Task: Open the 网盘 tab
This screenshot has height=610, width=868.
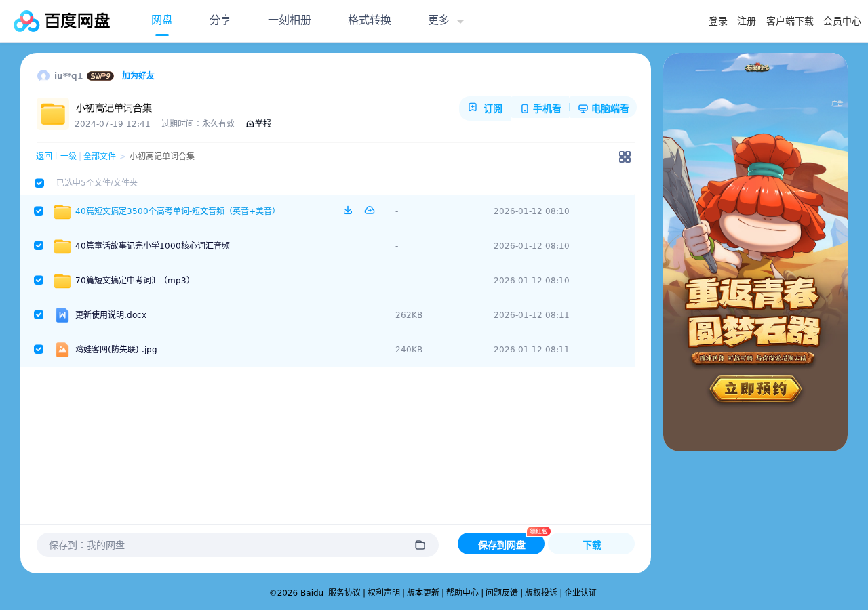Action: coord(162,20)
